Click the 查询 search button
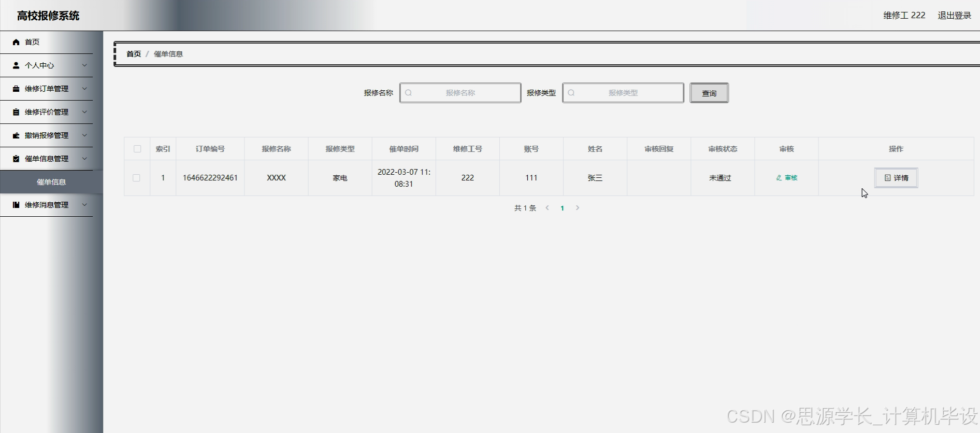The width and height of the screenshot is (980, 433). pos(709,93)
